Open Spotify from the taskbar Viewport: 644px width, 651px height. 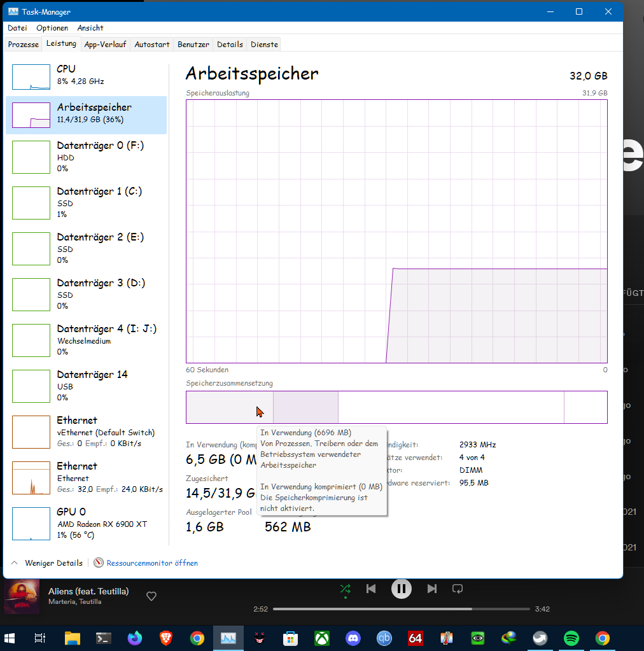coord(571,638)
